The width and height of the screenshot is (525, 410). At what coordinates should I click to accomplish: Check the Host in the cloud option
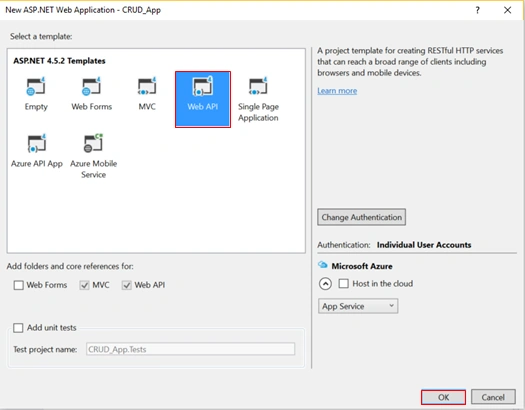click(x=344, y=284)
